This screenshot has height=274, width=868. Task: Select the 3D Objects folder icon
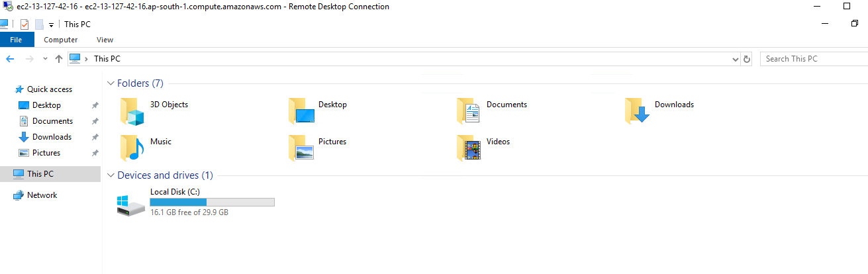click(x=132, y=112)
